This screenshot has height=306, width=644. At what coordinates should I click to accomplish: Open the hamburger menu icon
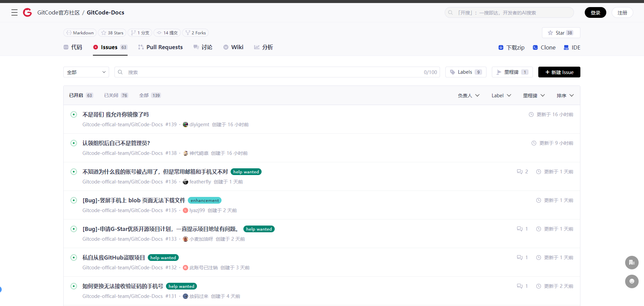[x=14, y=13]
